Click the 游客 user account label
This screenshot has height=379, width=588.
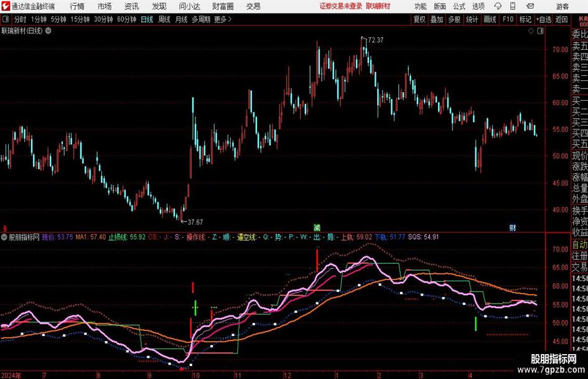562,6
